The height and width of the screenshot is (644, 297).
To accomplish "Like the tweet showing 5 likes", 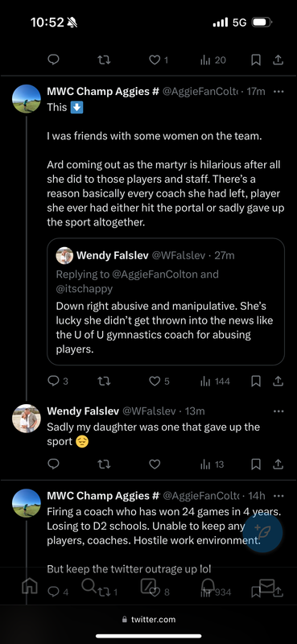I will point(159,381).
